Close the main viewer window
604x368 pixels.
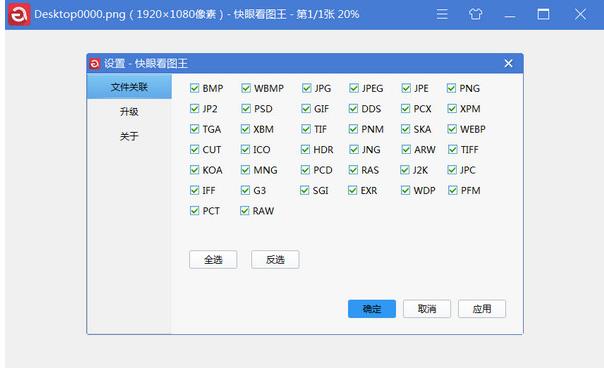pos(580,15)
